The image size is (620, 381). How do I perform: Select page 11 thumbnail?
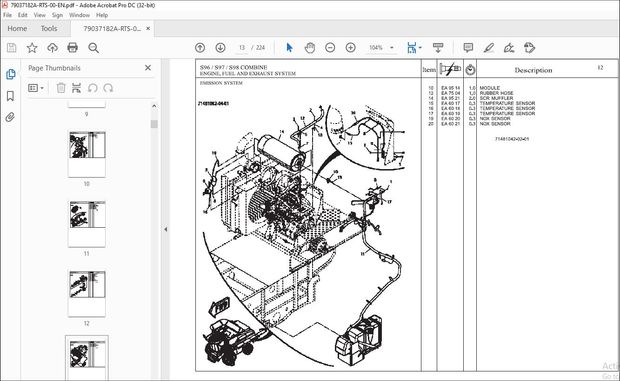pos(87,224)
